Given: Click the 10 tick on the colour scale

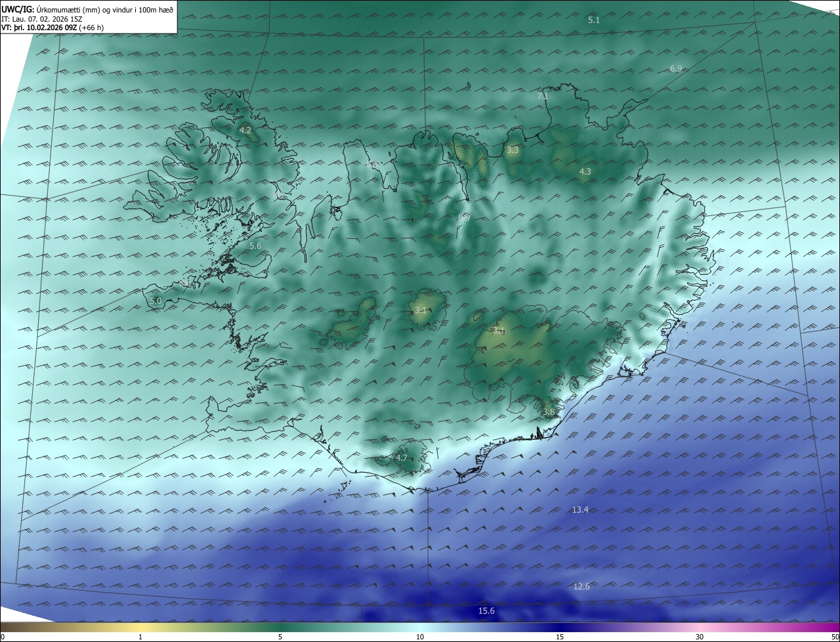Looking at the screenshot, I should (x=420, y=637).
